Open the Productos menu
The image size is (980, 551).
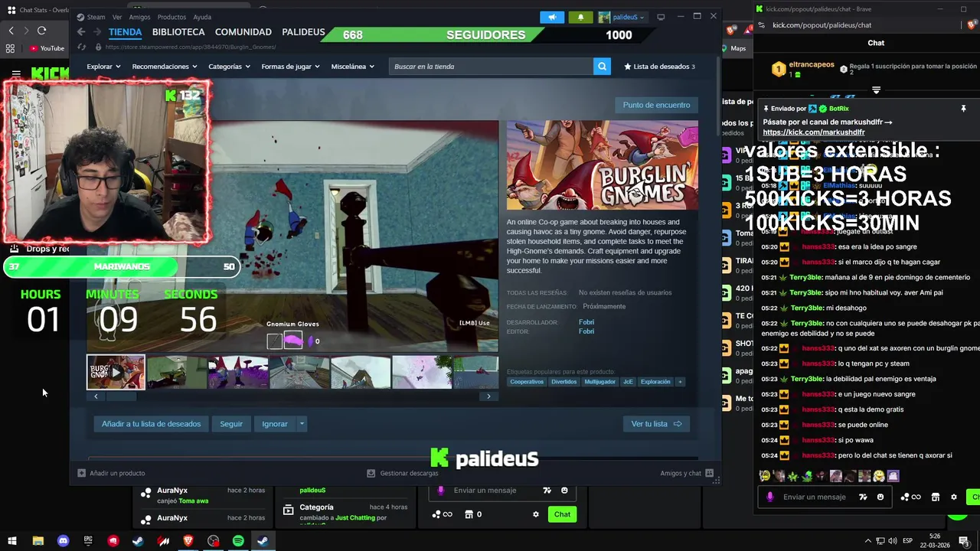click(171, 17)
